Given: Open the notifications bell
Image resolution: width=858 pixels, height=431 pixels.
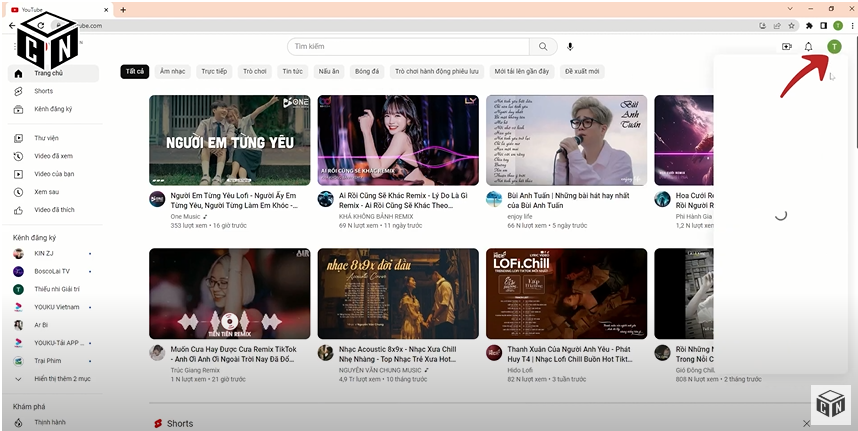Looking at the screenshot, I should click(808, 47).
